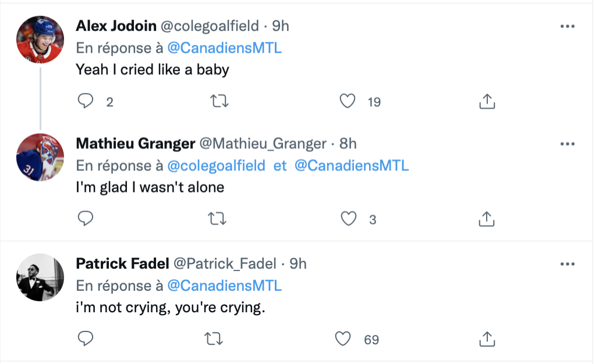Open @CanadiensMTL link in Alex Jodoin's reply
Image resolution: width=595 pixels, height=364 pixels.
tap(224, 48)
